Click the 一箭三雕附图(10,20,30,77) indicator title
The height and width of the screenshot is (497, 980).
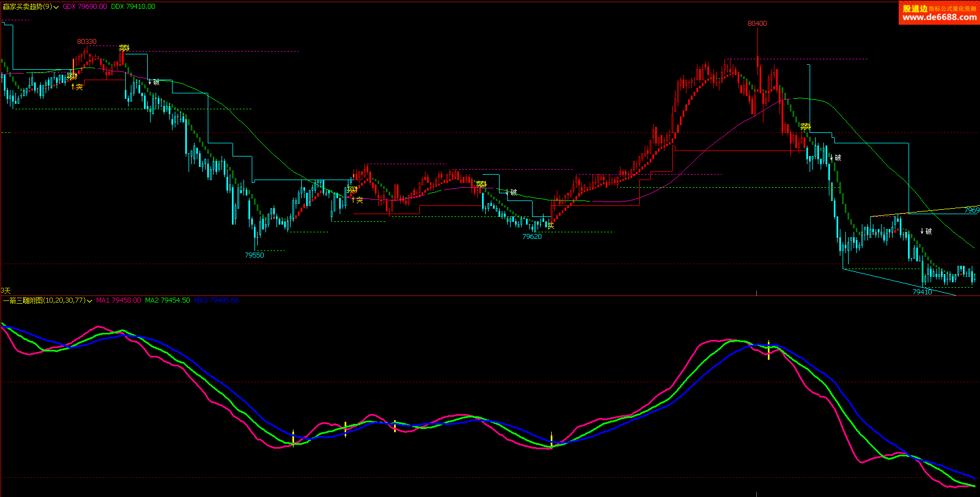coord(44,300)
